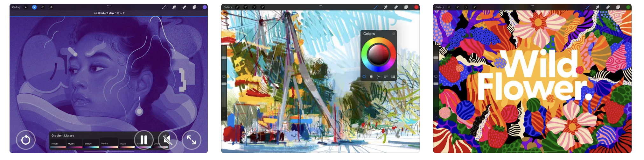Switch to Harmony color mode tab
The height and width of the screenshot is (160, 644).
tap(379, 76)
